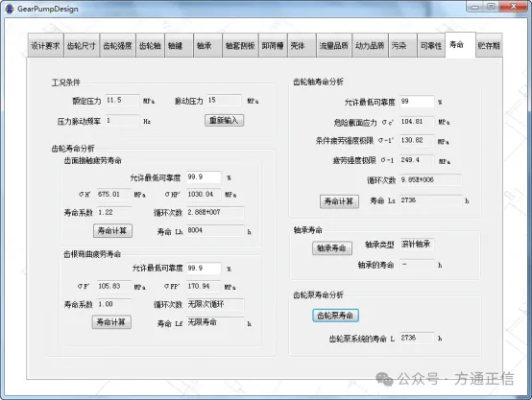Click the GearPumpDesign app icon in title bar
532x400 pixels.
[10, 9]
